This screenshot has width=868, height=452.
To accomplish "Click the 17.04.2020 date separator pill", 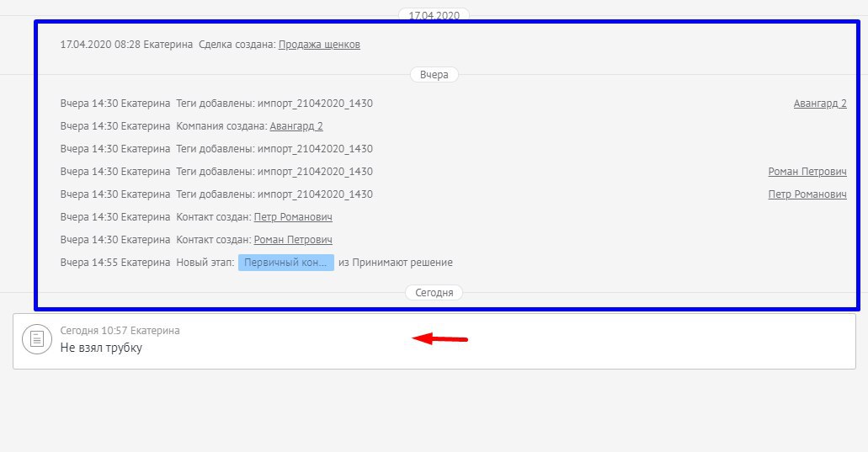I will point(434,15).
